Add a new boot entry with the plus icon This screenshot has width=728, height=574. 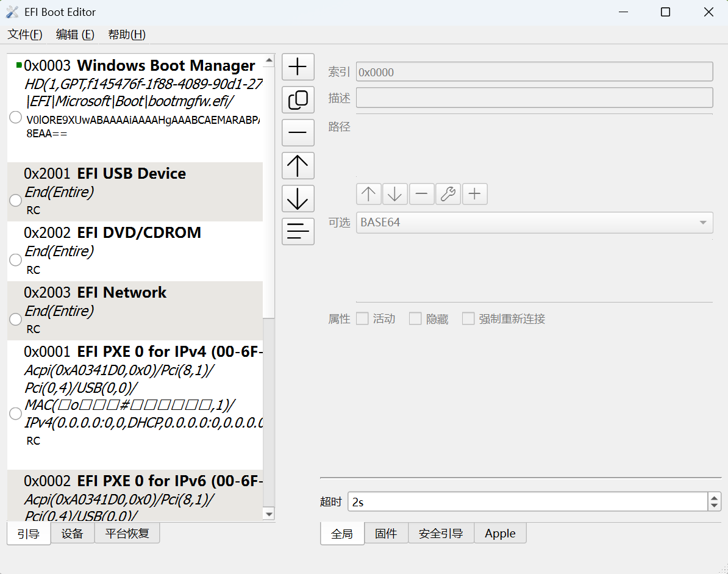[298, 66]
